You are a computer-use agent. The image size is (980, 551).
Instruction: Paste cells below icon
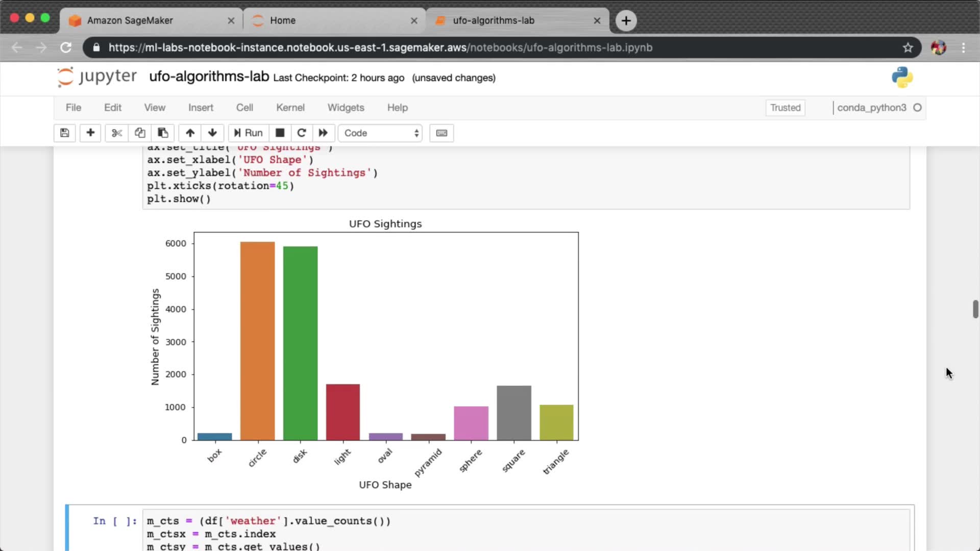(163, 133)
